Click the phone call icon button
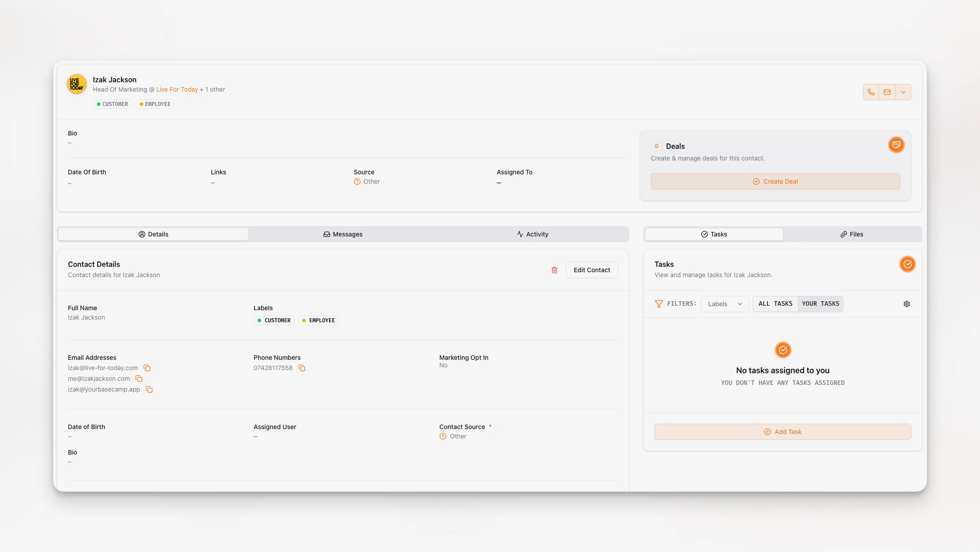This screenshot has height=552, width=980. [x=871, y=92]
